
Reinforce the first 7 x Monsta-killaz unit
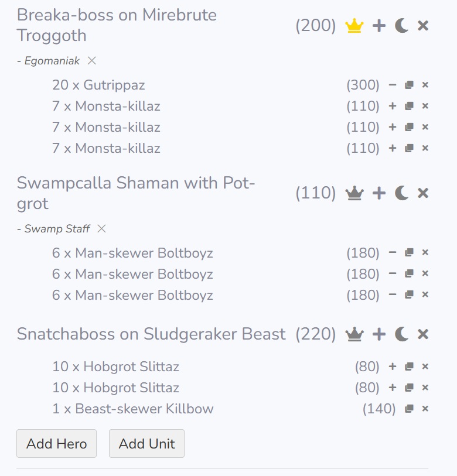[393, 106]
